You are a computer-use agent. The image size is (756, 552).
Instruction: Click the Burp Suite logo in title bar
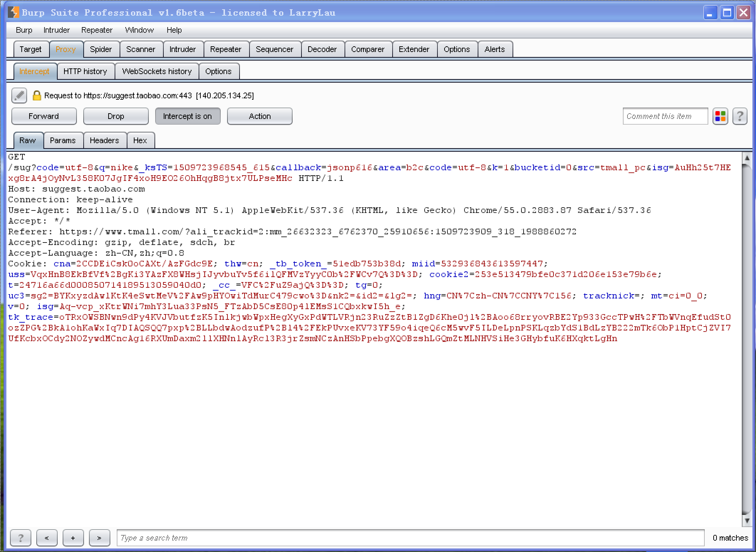coord(14,12)
